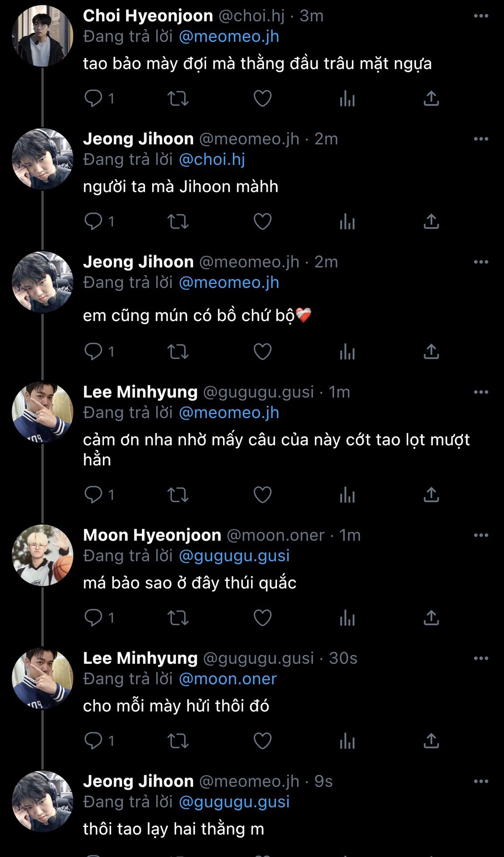Viewport: 504px width, 857px height.
Task: Open Lee Minhyung's display name at 1m tweet
Action: (140, 392)
